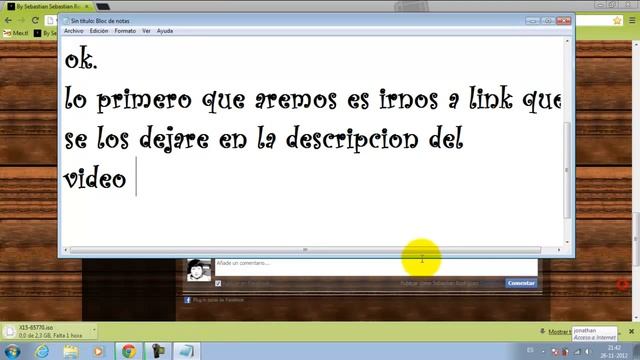The height and width of the screenshot is (360, 640).
Task: Open the Archivo menu in Notepad
Action: coord(73,31)
